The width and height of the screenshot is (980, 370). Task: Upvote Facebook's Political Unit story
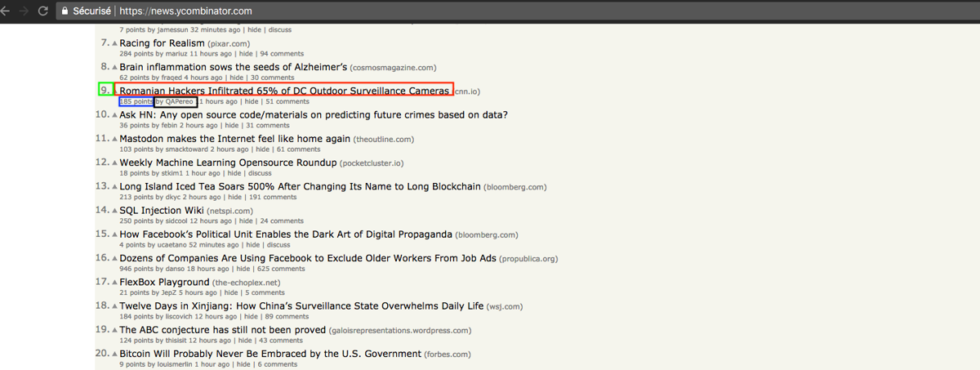coord(115,234)
